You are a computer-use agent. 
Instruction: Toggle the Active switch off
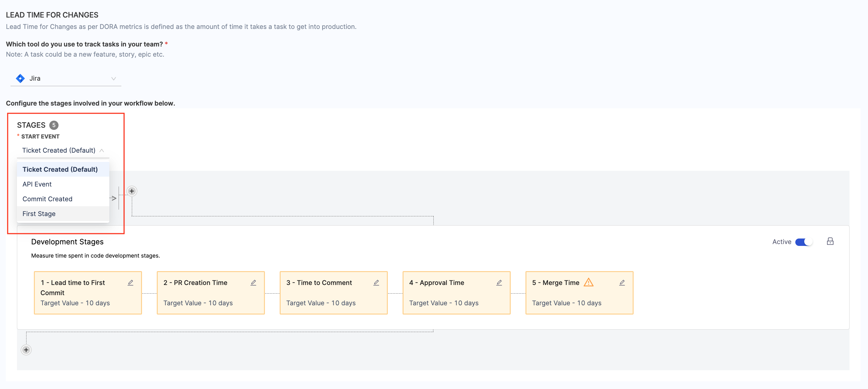coord(804,242)
